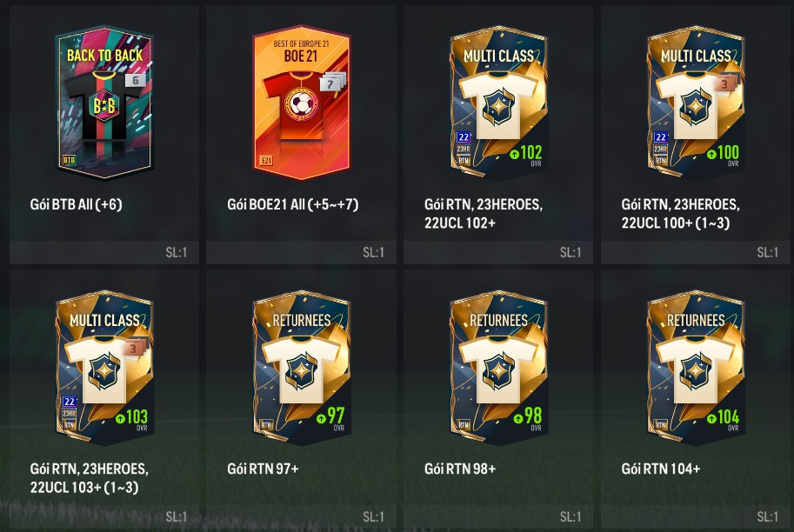
Task: Click the Gói BTB All (+6) label
Action: click(76, 204)
